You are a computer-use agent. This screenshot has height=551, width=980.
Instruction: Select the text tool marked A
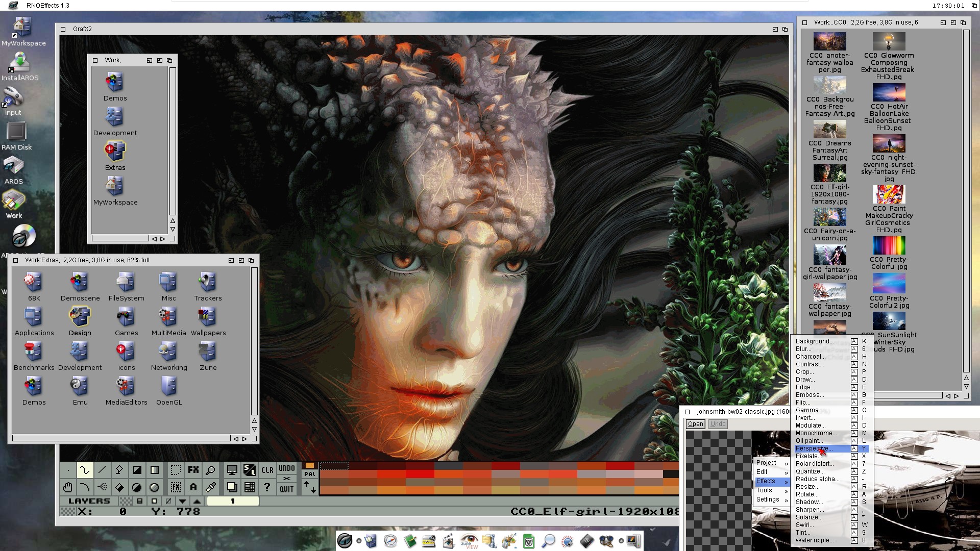193,487
